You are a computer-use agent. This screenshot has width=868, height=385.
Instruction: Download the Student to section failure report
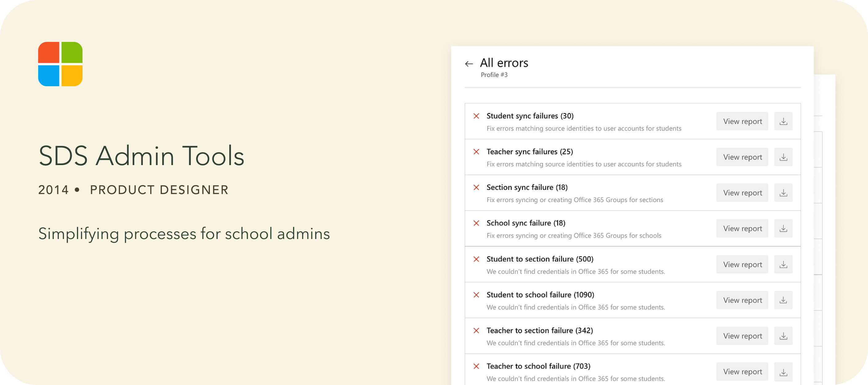coord(783,265)
